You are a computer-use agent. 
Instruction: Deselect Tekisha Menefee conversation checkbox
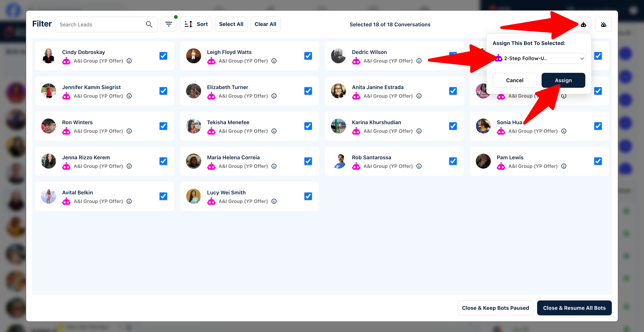point(308,126)
